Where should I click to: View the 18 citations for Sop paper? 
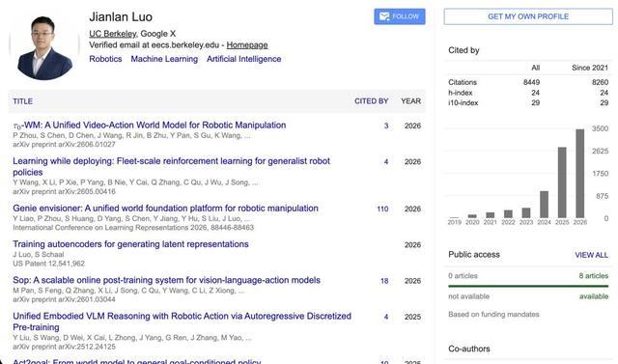click(x=384, y=281)
